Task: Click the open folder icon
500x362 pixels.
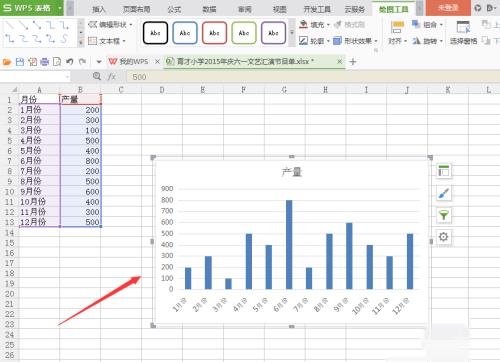Action: (7, 62)
